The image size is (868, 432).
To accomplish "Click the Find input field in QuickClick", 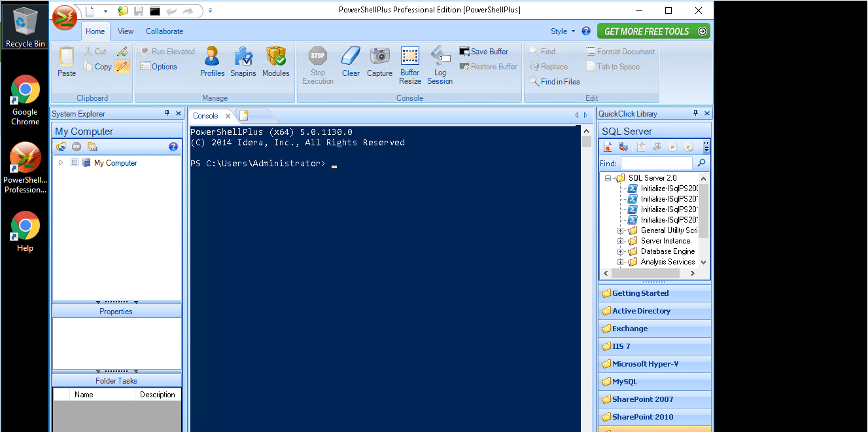I will click(656, 163).
